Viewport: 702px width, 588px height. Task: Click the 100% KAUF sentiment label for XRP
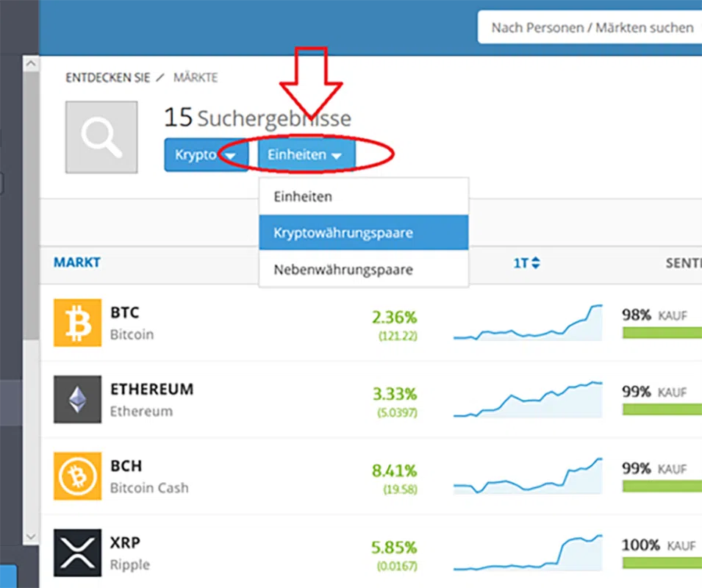[x=659, y=545]
